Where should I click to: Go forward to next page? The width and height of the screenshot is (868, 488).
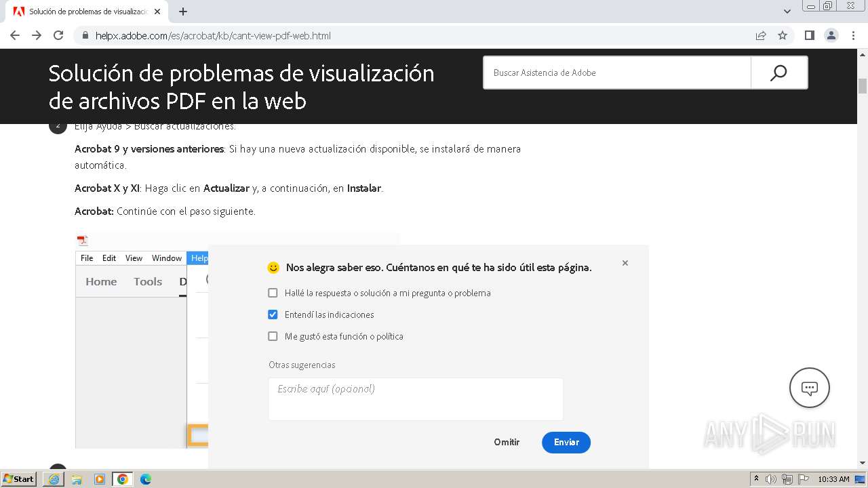click(37, 35)
